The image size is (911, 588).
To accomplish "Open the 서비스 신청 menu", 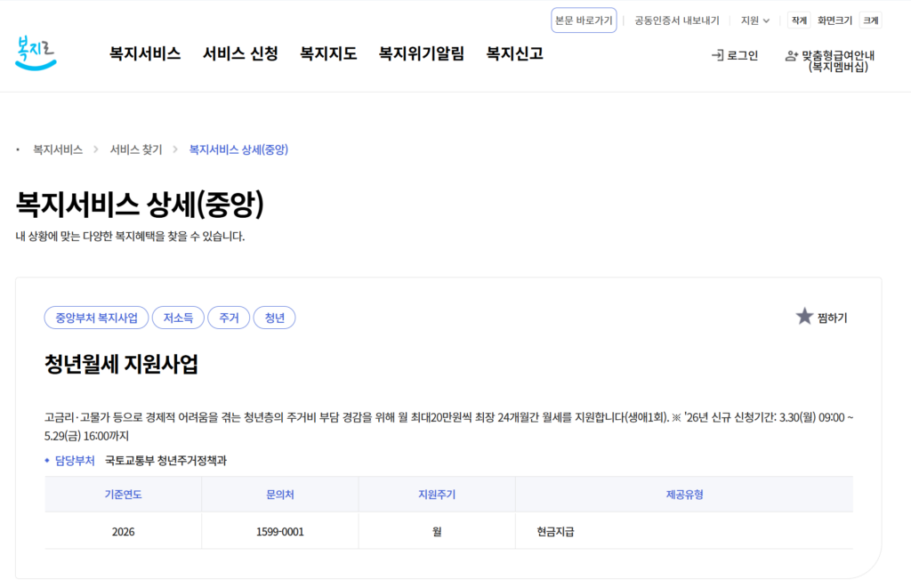I will [240, 54].
